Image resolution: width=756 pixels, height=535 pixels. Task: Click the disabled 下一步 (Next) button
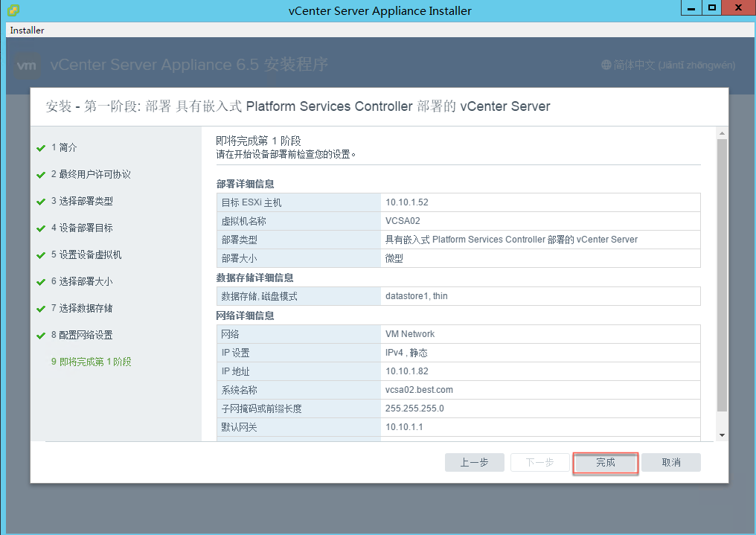pos(539,463)
